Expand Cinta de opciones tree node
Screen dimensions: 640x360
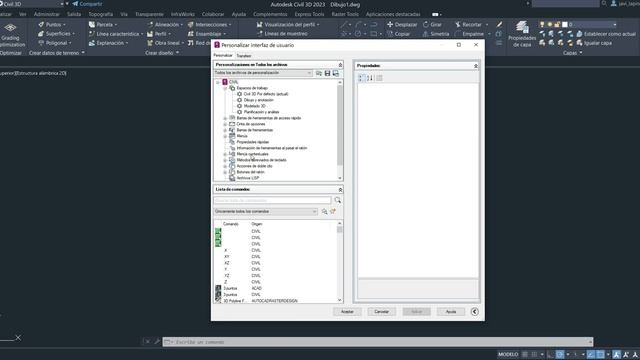tap(225, 124)
